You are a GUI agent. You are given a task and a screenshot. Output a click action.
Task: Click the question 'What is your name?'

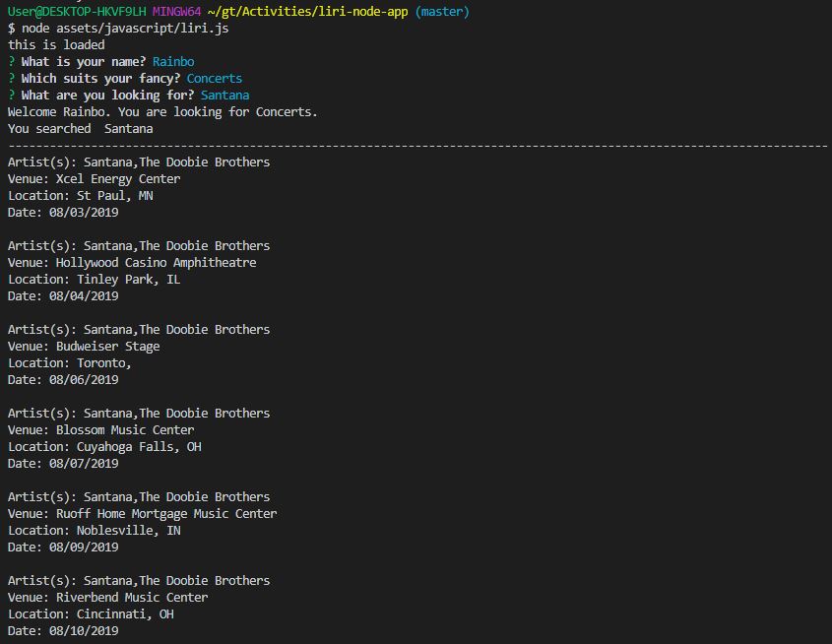point(84,62)
